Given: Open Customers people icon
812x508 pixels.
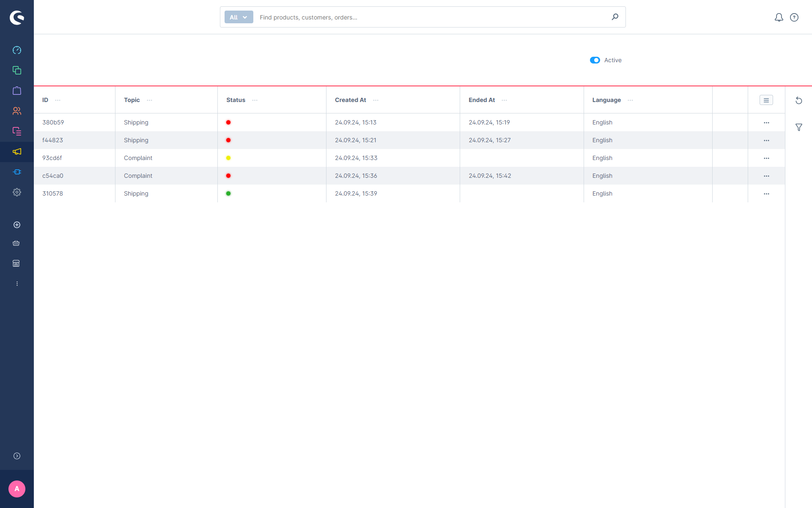Looking at the screenshot, I should coord(17,111).
